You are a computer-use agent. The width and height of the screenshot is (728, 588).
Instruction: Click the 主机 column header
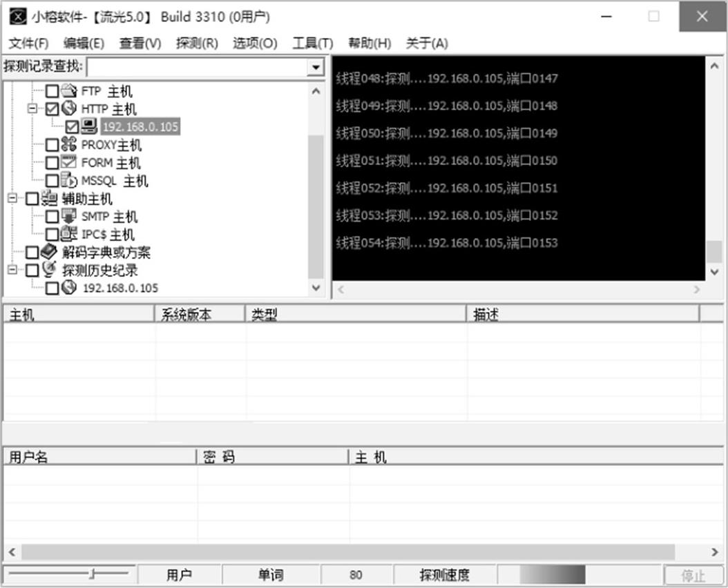click(x=79, y=314)
